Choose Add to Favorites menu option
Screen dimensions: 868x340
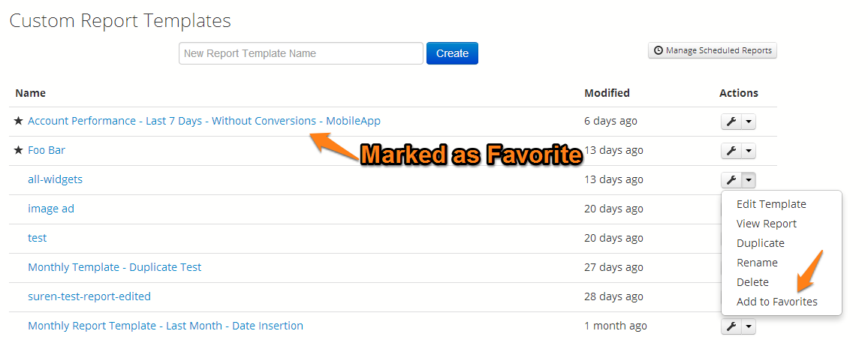(776, 302)
